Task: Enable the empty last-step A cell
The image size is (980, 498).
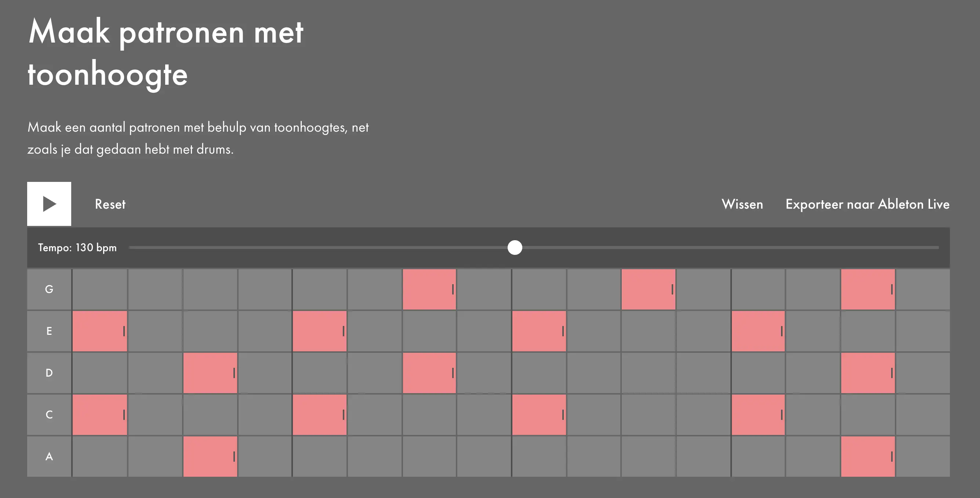Action: click(922, 456)
